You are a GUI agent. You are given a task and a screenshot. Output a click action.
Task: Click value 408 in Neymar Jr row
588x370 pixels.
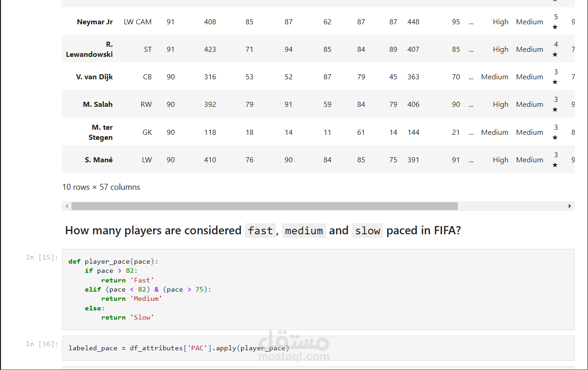click(210, 22)
